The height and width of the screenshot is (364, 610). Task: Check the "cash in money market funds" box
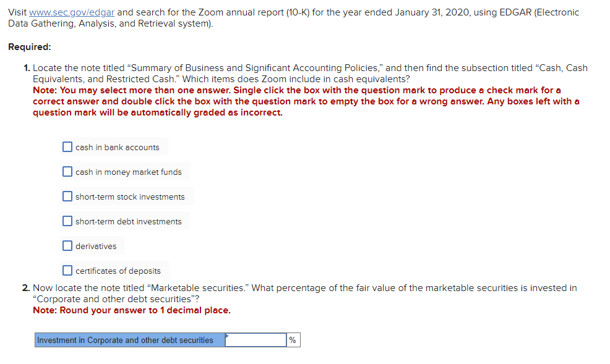(67, 171)
